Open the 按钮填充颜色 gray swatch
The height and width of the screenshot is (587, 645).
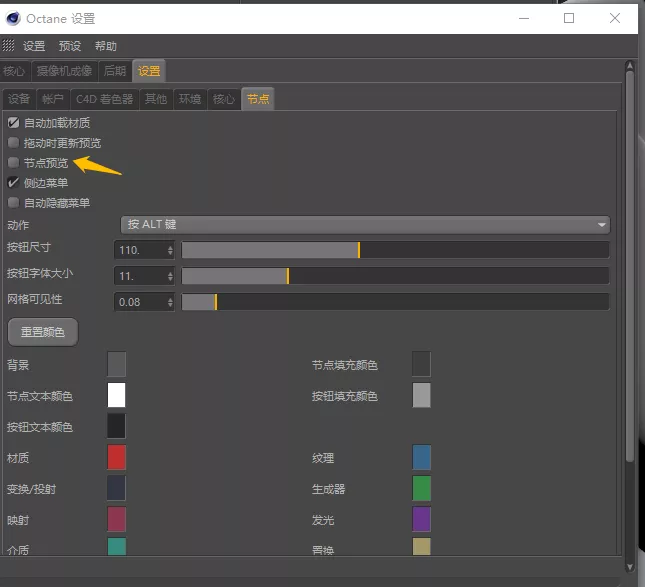pos(422,395)
